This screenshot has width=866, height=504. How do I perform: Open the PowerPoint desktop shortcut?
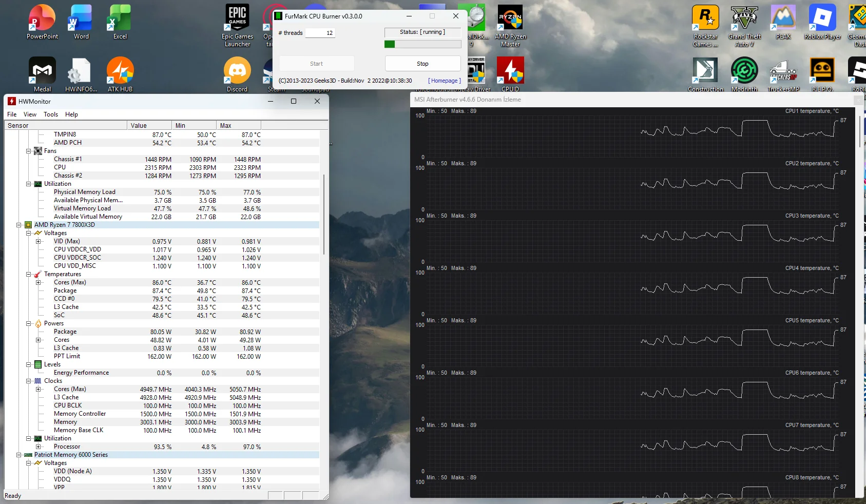(x=42, y=22)
